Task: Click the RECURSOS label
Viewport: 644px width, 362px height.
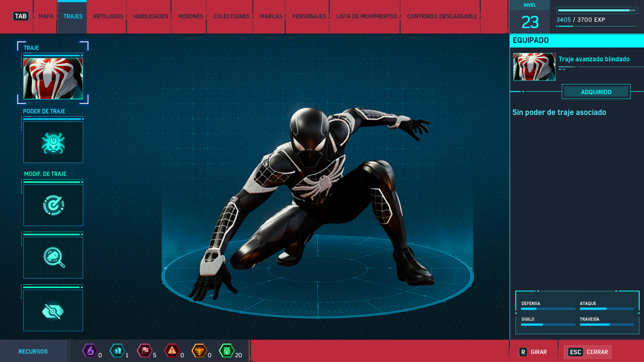Action: coord(33,351)
